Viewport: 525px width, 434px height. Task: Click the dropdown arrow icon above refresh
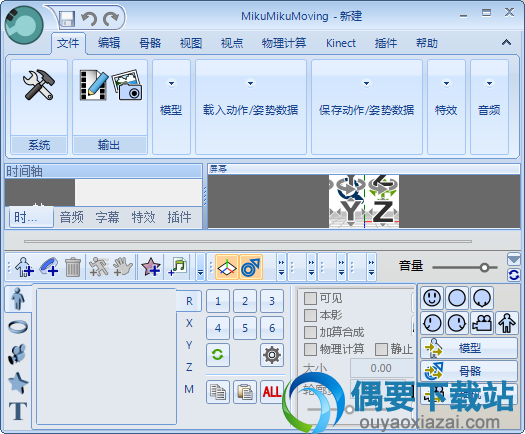(x=514, y=260)
